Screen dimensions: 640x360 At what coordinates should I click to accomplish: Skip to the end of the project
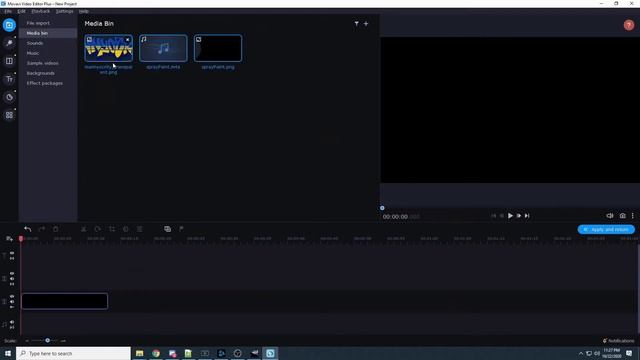coord(527,216)
